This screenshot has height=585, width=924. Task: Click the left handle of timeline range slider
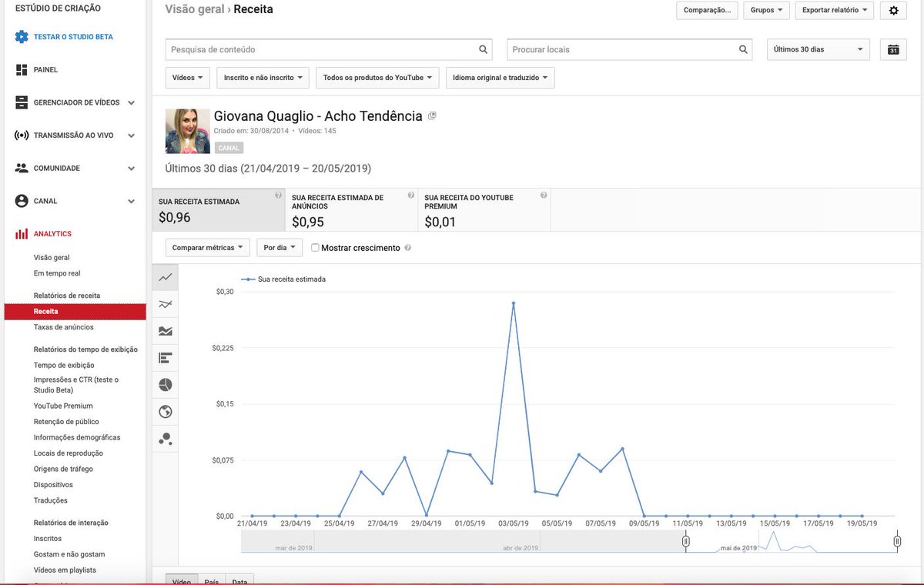[685, 542]
